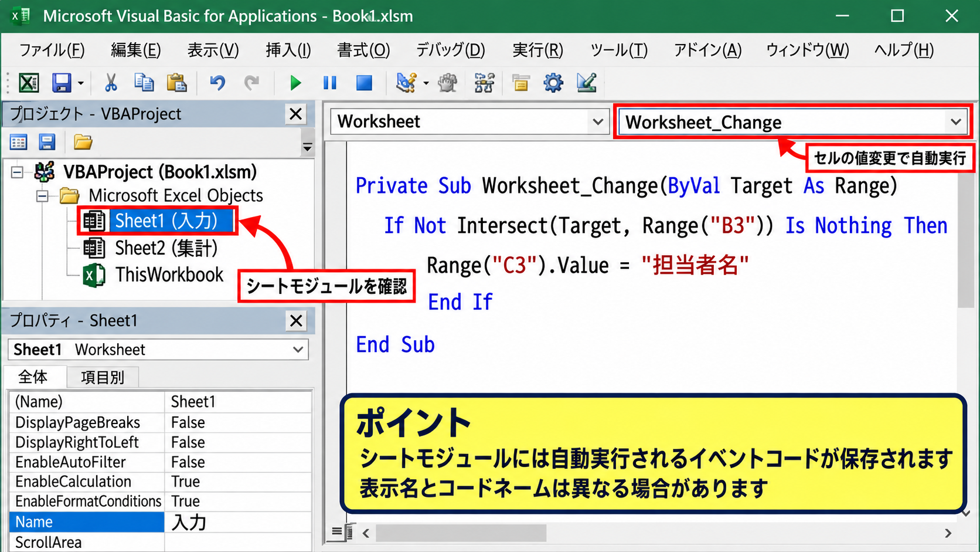Click the Redo arrow icon

(x=251, y=83)
